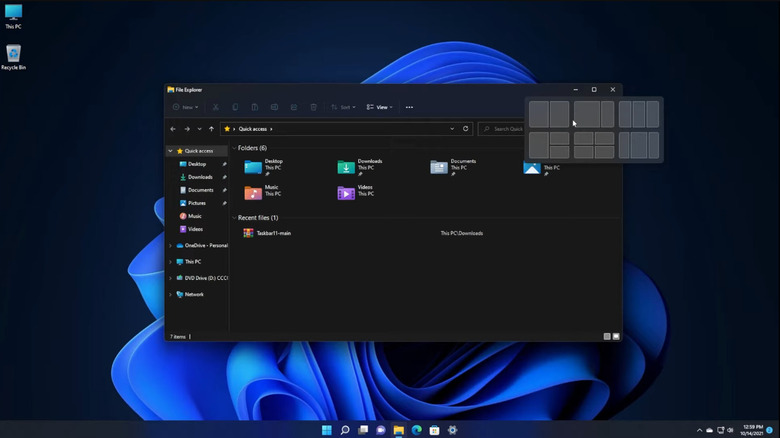Expand the This PC tree node
This screenshot has height=438, width=780.
[170, 262]
